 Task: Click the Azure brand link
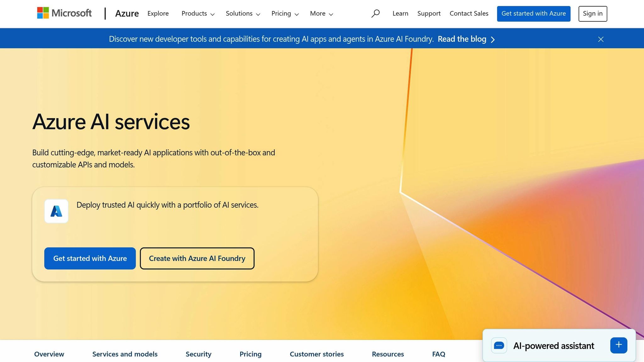coord(127,14)
